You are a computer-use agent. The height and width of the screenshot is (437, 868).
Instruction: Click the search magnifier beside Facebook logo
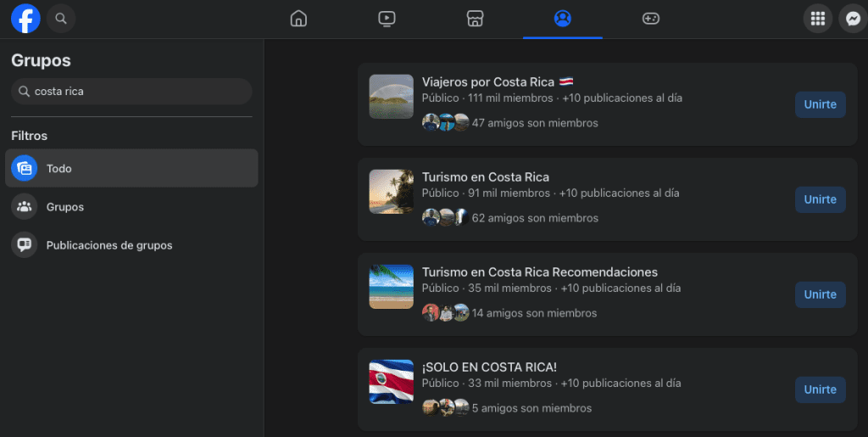61,19
